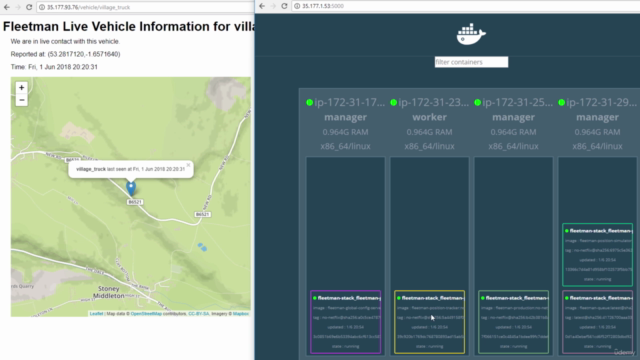640x360 pixels.
Task: Click running dot on the position-tracker container
Action: click(399, 298)
